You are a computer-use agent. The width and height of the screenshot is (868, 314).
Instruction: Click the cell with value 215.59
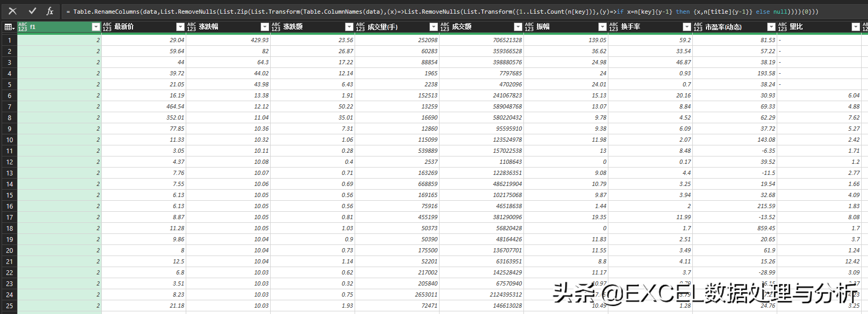[x=735, y=206]
